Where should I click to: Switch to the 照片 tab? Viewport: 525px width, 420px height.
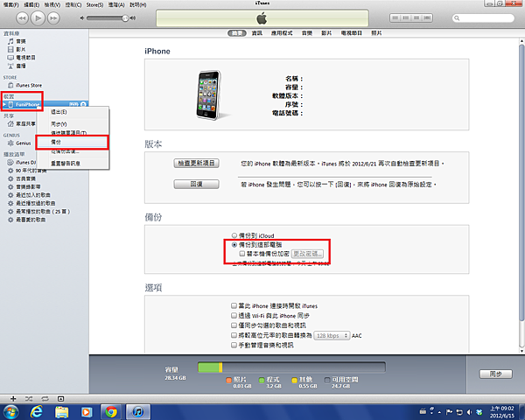coord(376,33)
